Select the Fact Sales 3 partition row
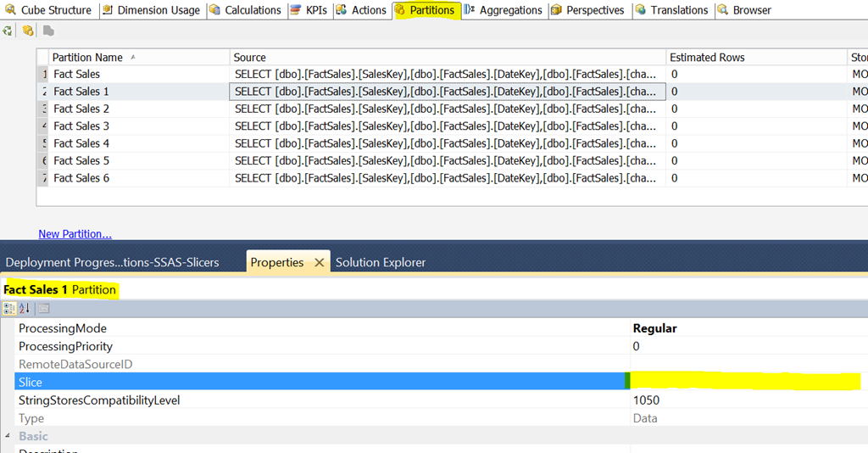 point(81,126)
